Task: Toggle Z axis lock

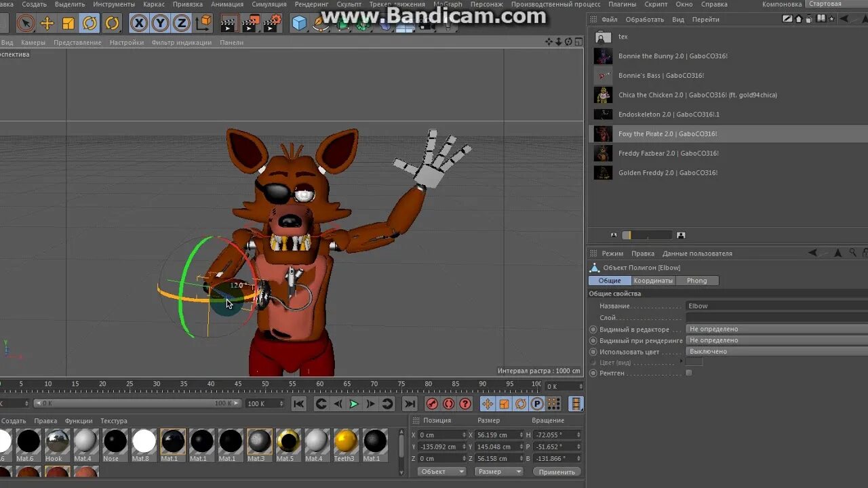Action: tap(182, 24)
